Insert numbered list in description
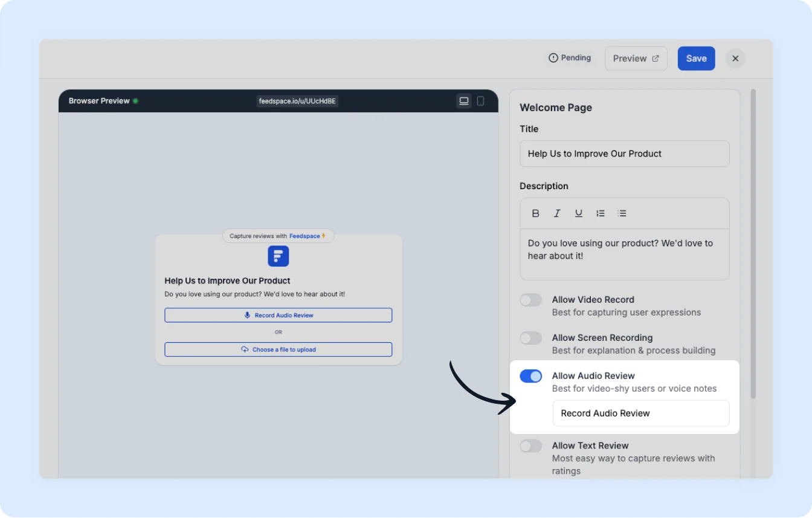The image size is (812, 518). pos(601,213)
